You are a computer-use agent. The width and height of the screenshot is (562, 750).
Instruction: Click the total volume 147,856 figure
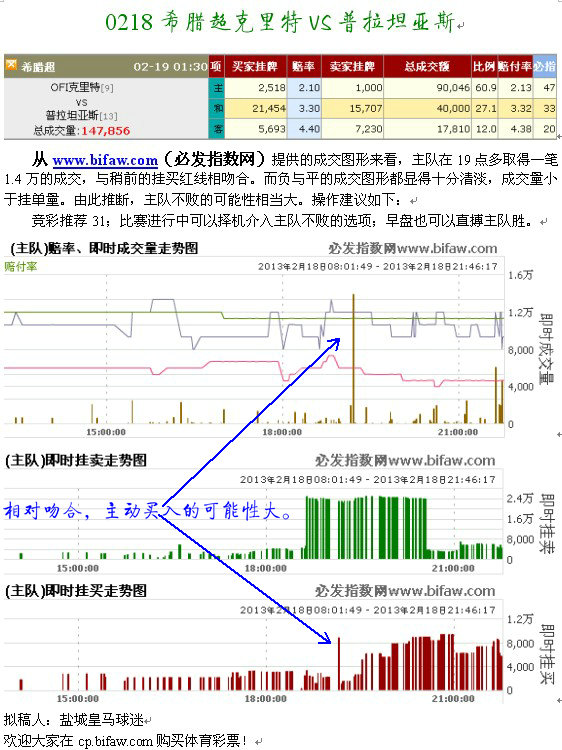tap(106, 131)
